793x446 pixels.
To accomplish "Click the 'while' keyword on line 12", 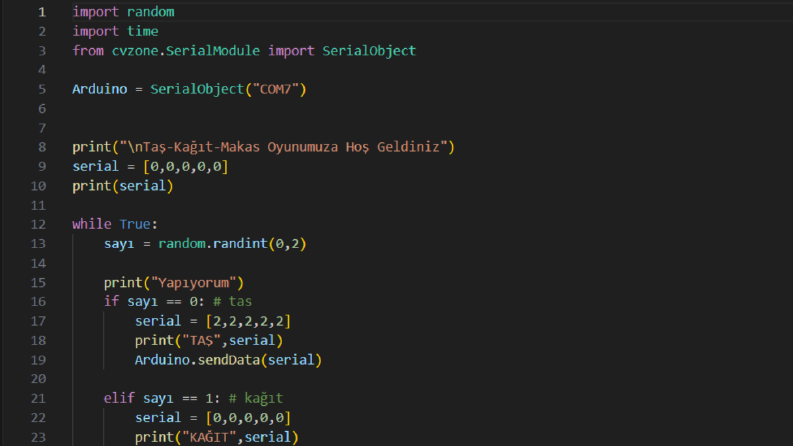I will [x=92, y=225].
